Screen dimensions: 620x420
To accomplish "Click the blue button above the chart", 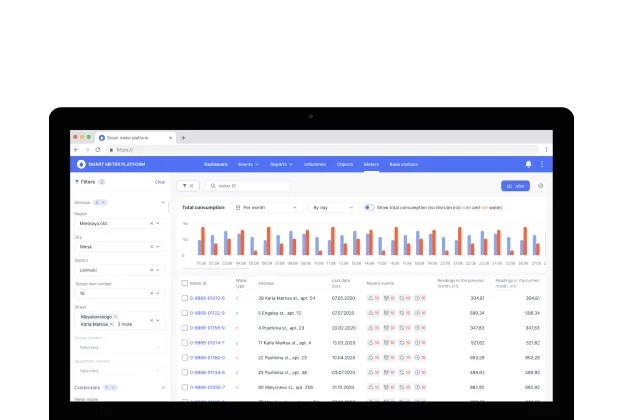I will 515,186.
